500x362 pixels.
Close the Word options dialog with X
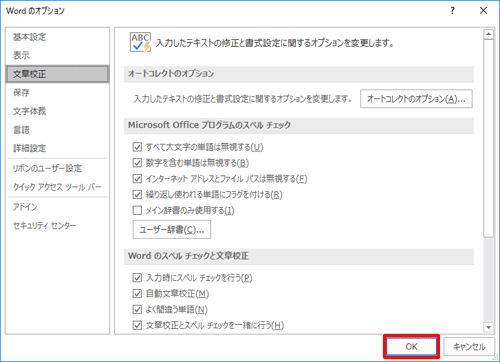tap(483, 11)
